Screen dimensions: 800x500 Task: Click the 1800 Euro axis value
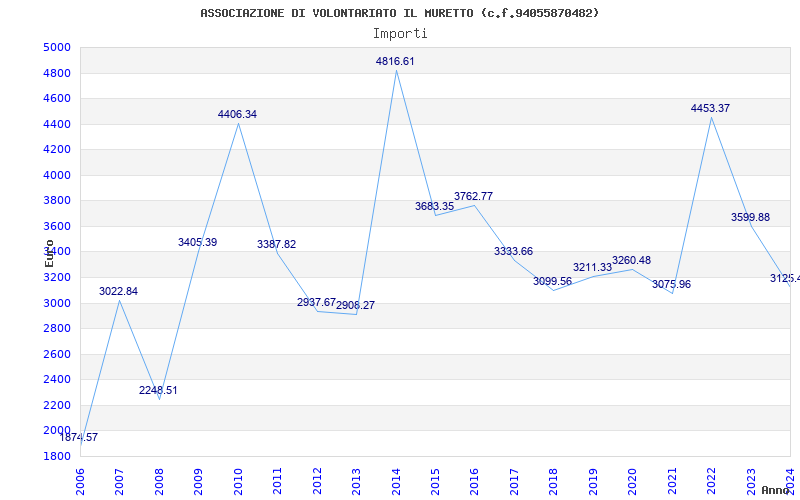point(57,457)
